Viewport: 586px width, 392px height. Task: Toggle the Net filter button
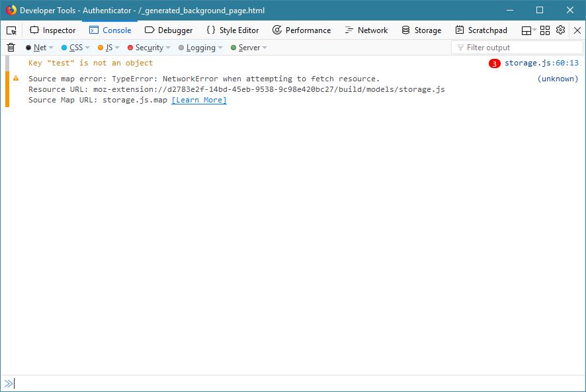[x=36, y=48]
